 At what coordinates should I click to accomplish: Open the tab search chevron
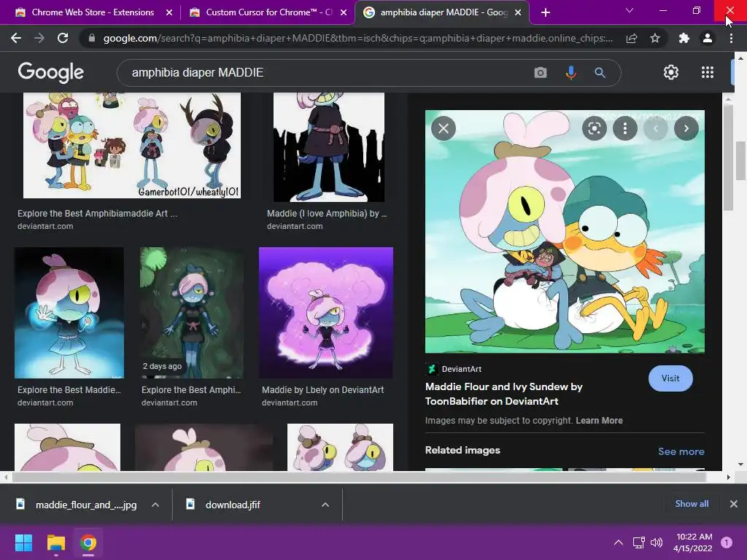630,10
